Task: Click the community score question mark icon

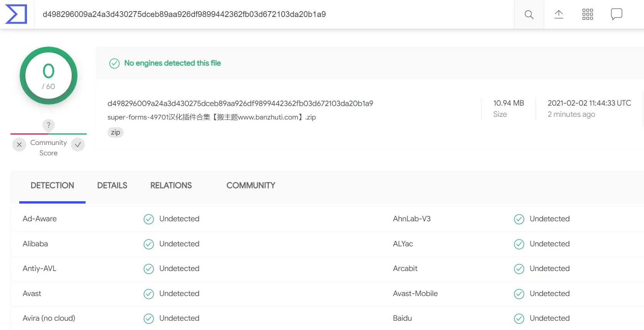Action: [49, 125]
